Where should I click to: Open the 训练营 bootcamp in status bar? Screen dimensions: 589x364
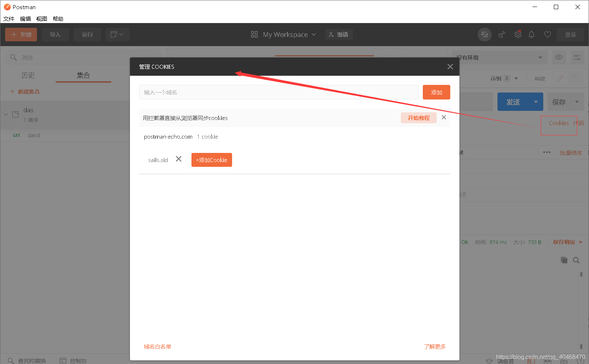(500, 361)
